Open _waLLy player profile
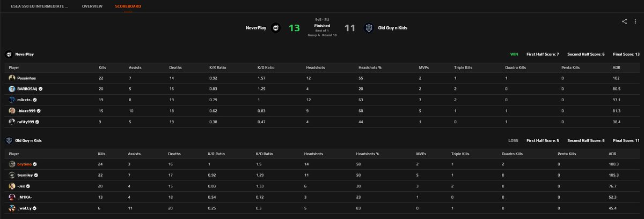The image size is (644, 219). pos(25,208)
